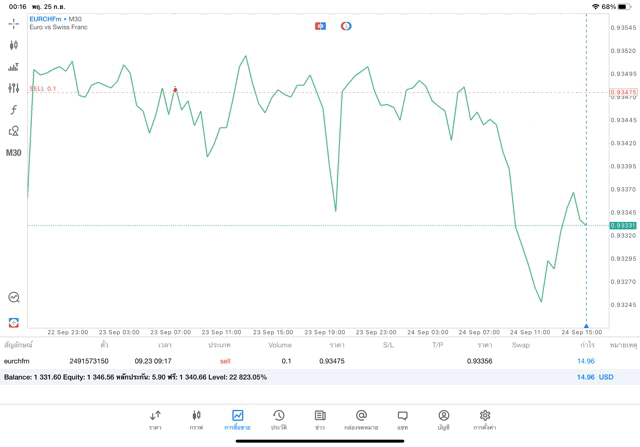Sort positions by Volume column header
Screen dimensions: 640x447
pyautogui.click(x=280, y=344)
